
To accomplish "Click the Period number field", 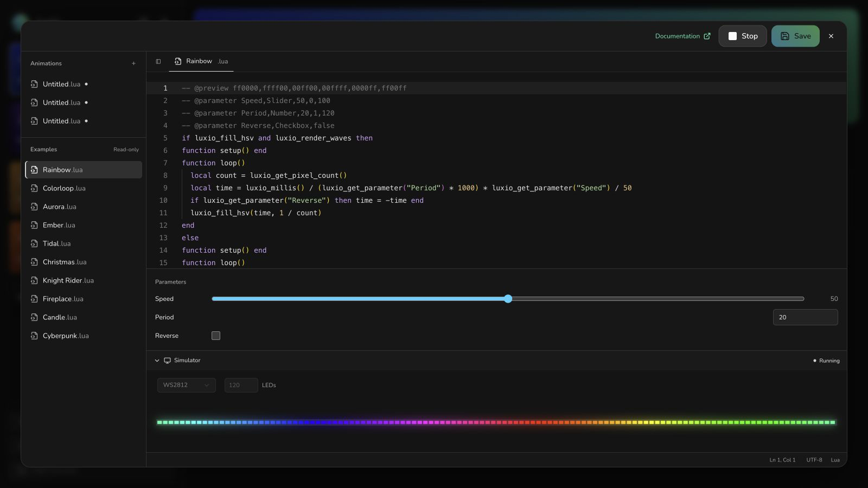I will coord(805,317).
